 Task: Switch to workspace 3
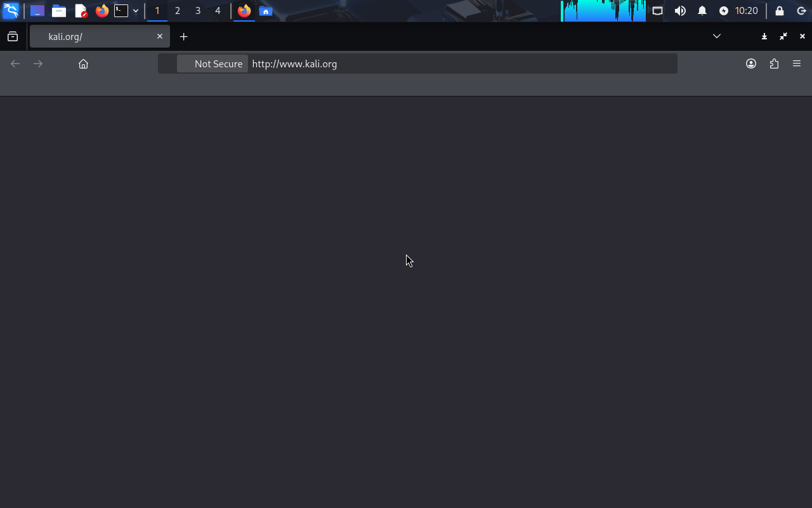(x=198, y=11)
